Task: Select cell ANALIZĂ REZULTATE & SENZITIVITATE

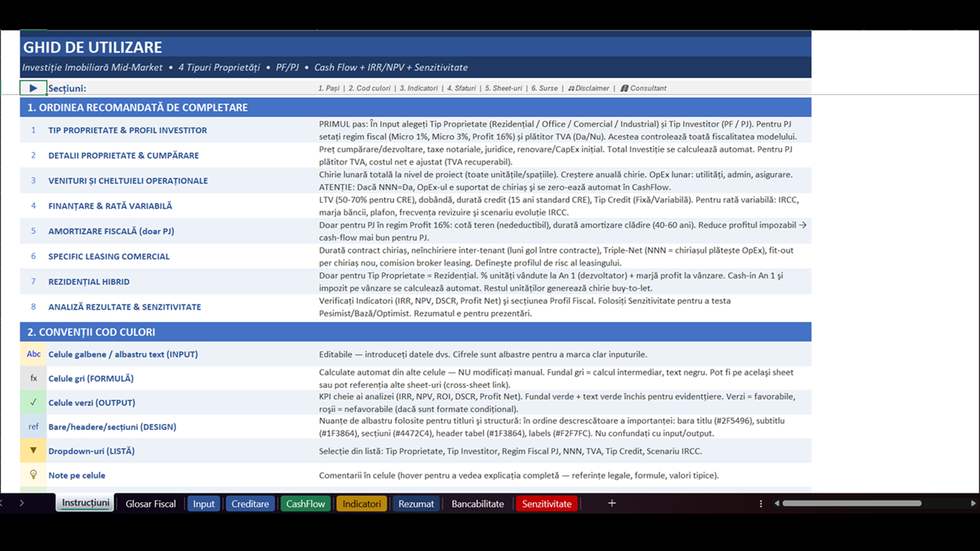Action: [x=182, y=307]
